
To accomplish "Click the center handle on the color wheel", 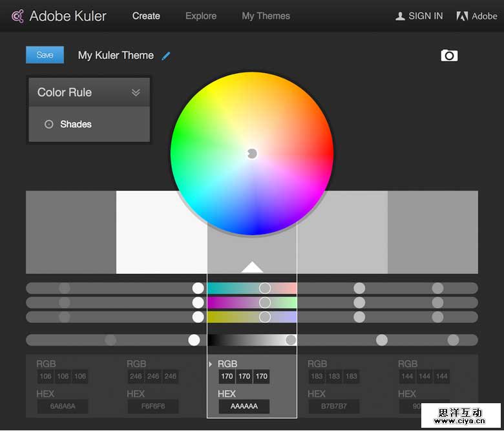I will pyautogui.click(x=252, y=153).
